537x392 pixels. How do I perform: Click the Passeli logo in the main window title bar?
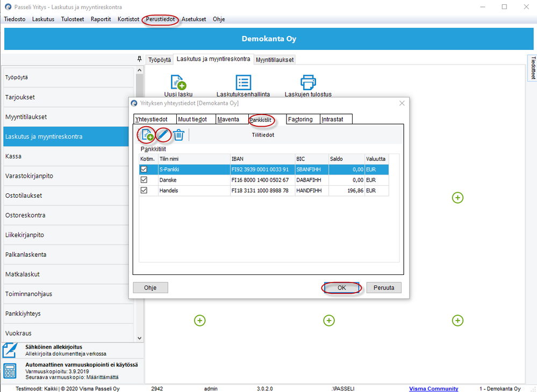8,7
